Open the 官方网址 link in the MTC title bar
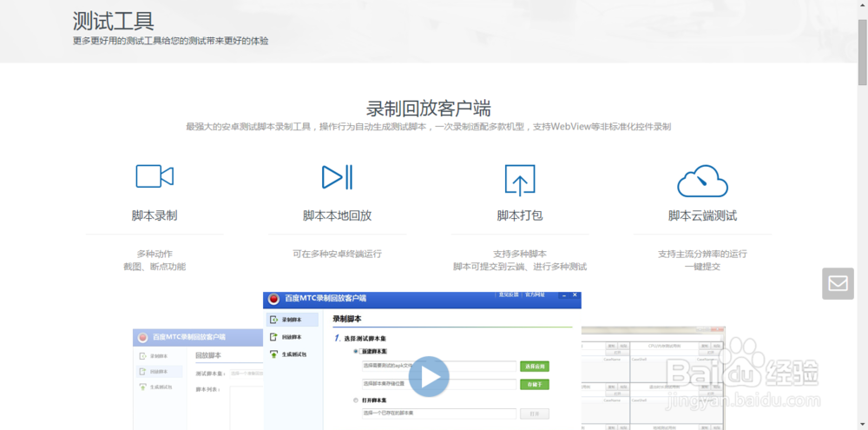This screenshot has height=430, width=868. 536,294
